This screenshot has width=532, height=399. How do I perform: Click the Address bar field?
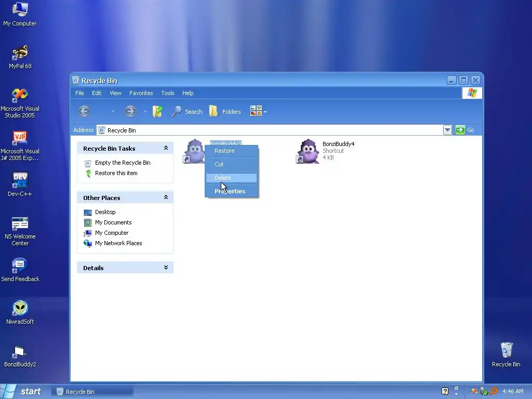tap(270, 130)
